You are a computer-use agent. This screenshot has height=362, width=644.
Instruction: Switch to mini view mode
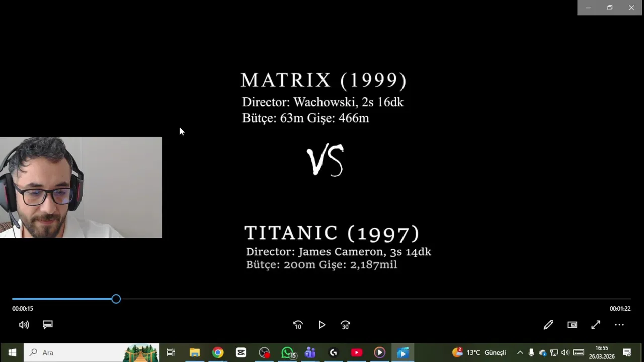click(572, 325)
